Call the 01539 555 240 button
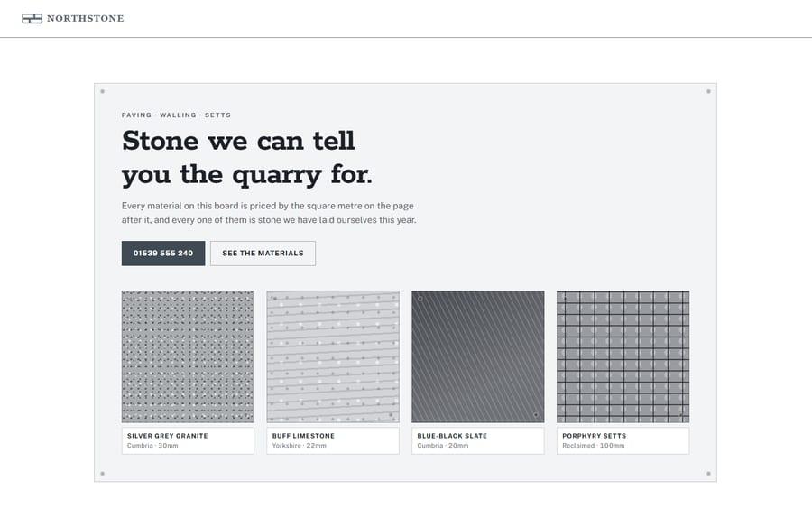This screenshot has height=508, width=812. point(163,254)
